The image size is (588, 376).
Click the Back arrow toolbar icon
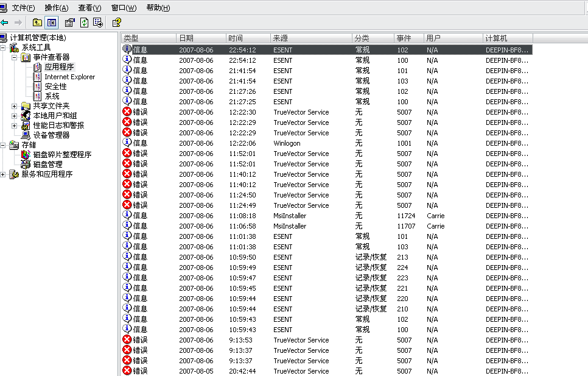coord(5,23)
